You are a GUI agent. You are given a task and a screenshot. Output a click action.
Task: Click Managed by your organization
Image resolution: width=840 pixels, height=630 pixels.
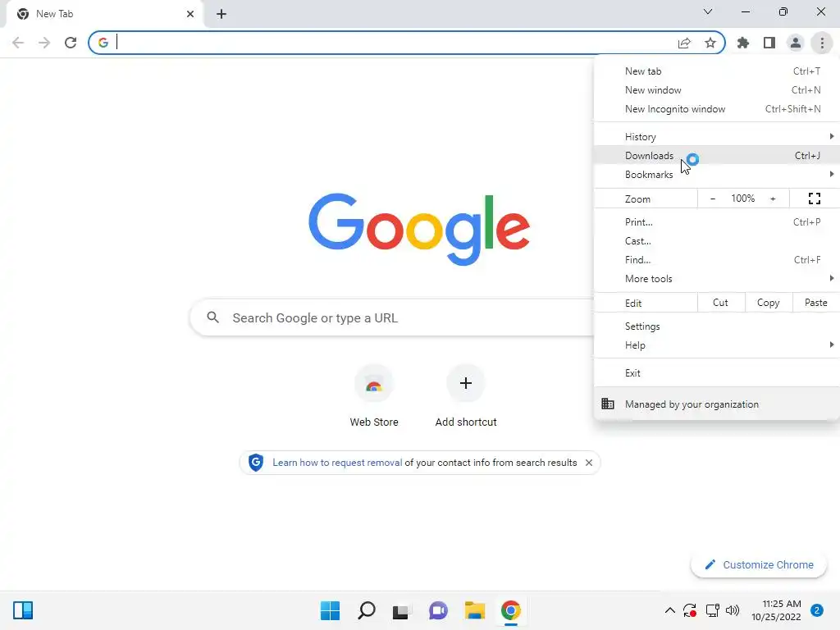pos(717,404)
